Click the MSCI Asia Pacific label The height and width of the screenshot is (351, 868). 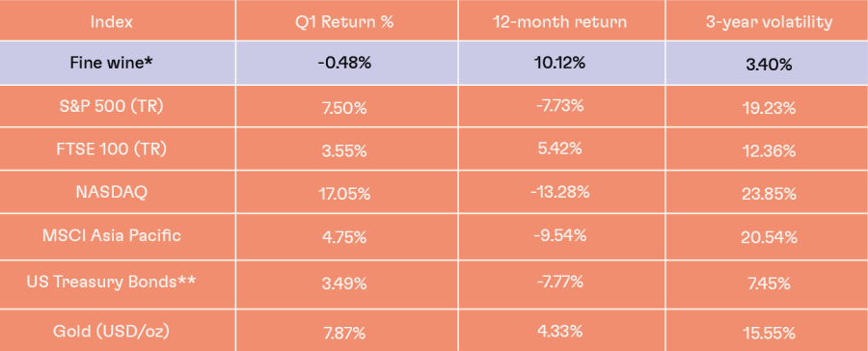(111, 234)
